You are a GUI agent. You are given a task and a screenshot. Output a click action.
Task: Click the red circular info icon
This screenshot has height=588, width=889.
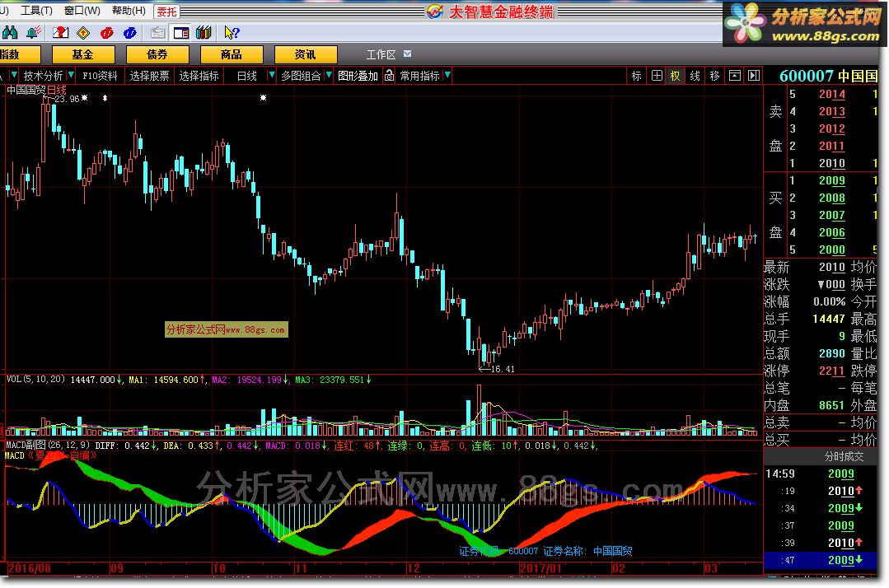click(106, 33)
